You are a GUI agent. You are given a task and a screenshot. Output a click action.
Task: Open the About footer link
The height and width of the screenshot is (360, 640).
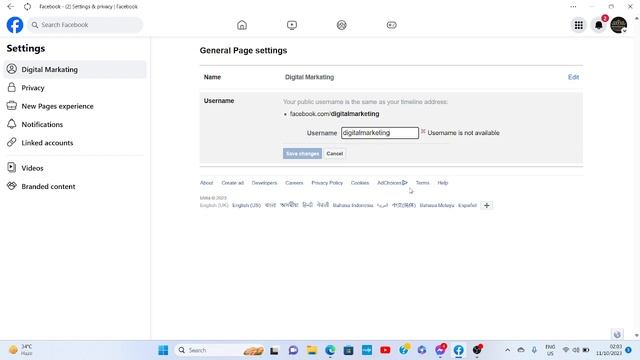click(207, 183)
